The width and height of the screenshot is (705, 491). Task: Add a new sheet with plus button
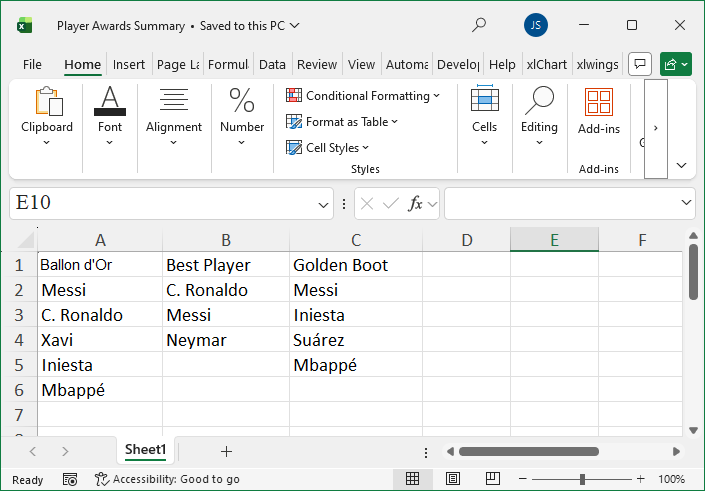[226, 451]
